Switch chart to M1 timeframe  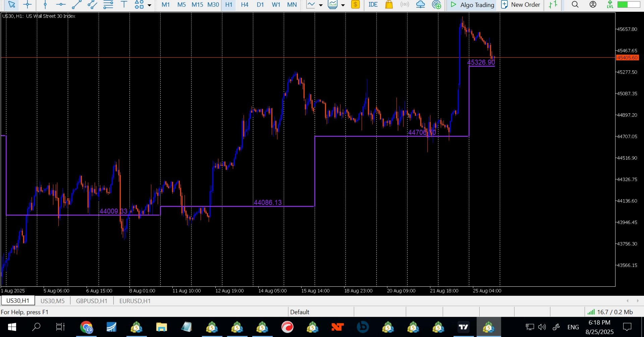166,5
